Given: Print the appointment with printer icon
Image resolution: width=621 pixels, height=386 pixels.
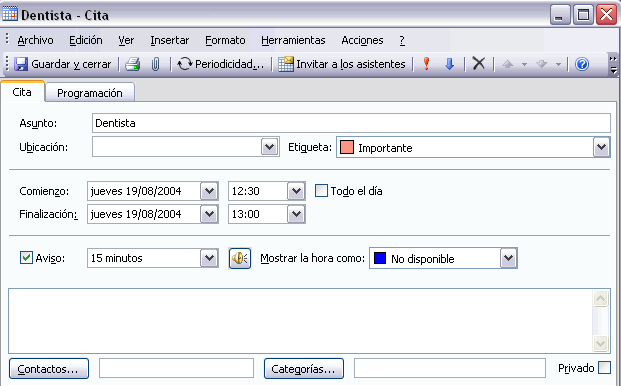Looking at the screenshot, I should click(x=133, y=64).
